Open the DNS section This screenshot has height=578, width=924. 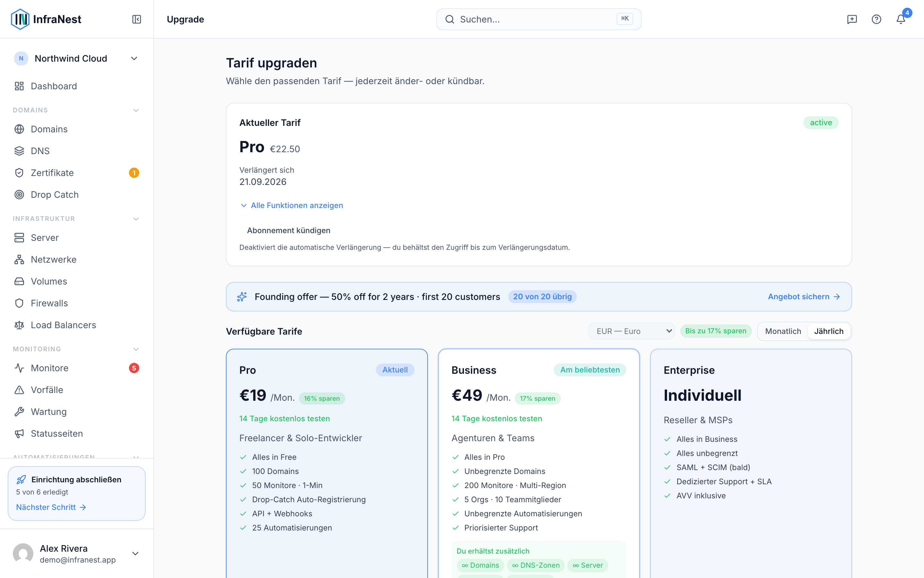click(x=76, y=151)
